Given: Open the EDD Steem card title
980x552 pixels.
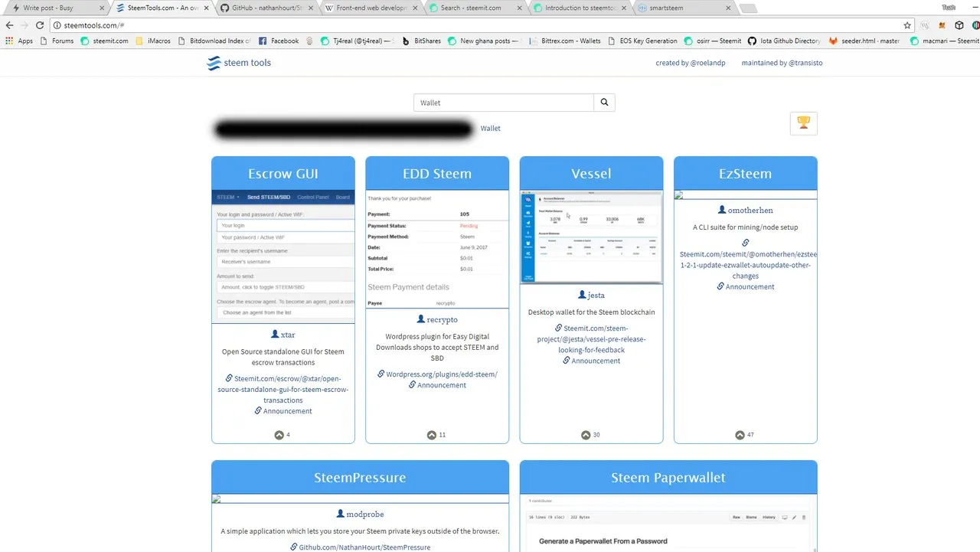Looking at the screenshot, I should [437, 174].
